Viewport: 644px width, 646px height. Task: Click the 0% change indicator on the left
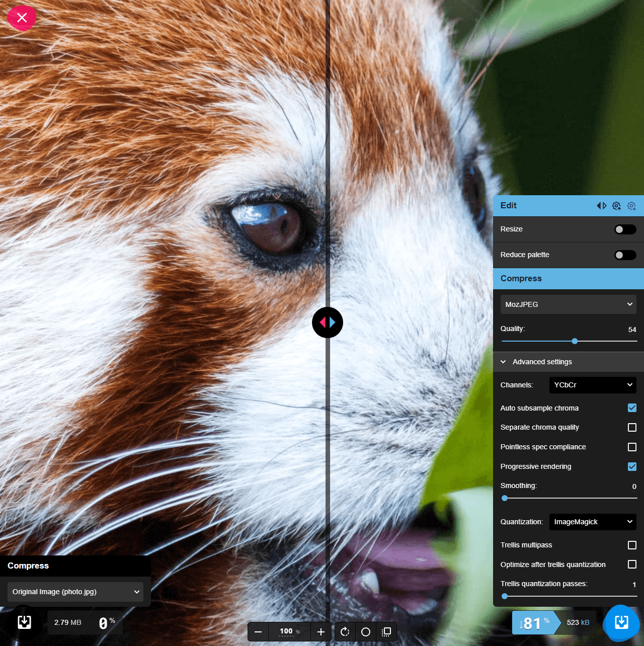coord(107,623)
